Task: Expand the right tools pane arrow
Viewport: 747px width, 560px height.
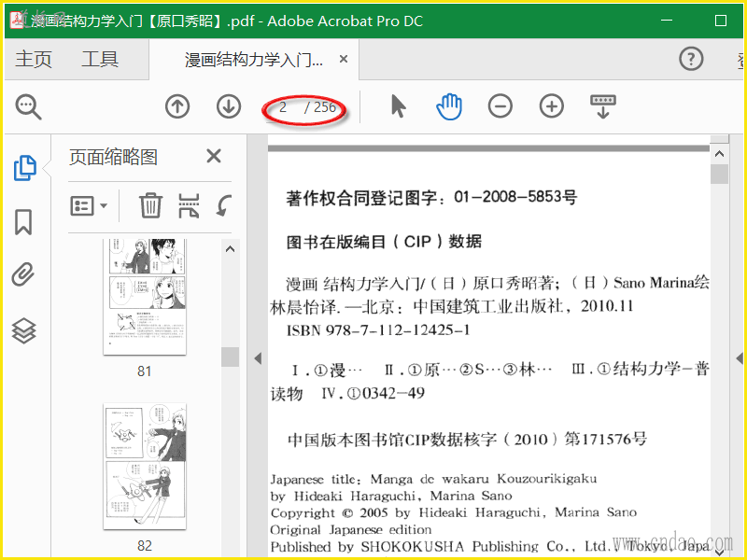Action: (x=740, y=358)
